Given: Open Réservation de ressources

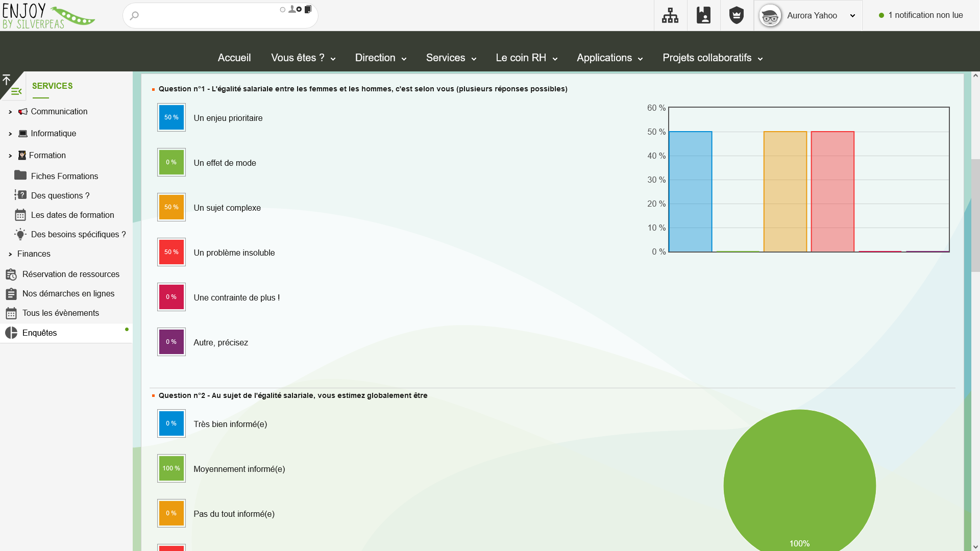Looking at the screenshot, I should click(x=71, y=274).
